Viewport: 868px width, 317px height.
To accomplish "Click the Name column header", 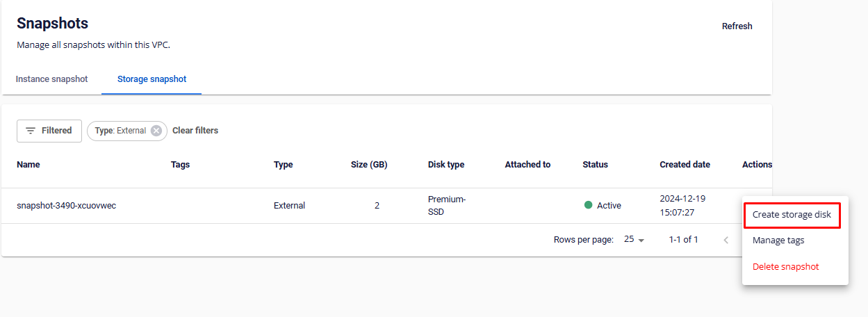I will pyautogui.click(x=28, y=165).
